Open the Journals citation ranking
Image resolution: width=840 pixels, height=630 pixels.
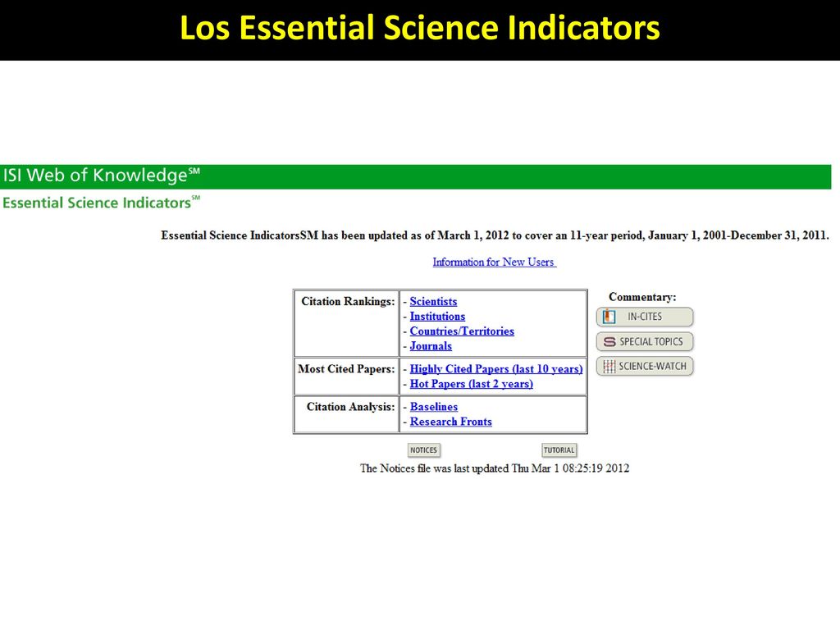click(431, 346)
